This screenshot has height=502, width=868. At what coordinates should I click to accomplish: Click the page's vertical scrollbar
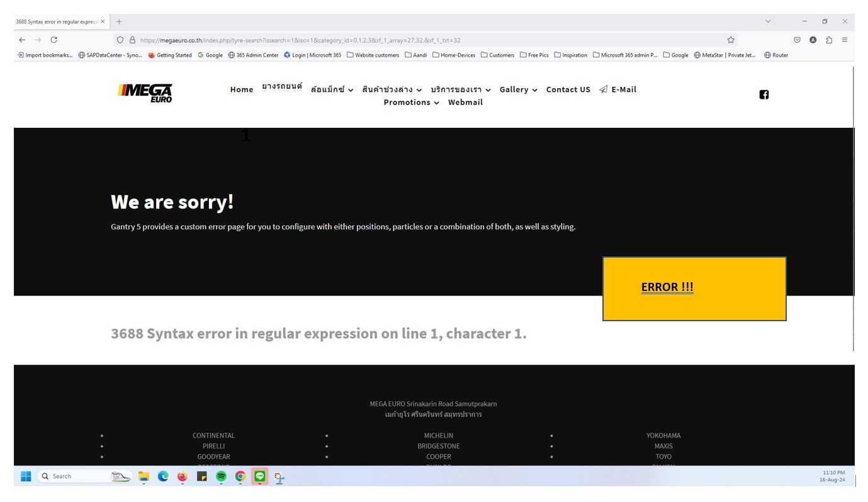[x=854, y=208]
